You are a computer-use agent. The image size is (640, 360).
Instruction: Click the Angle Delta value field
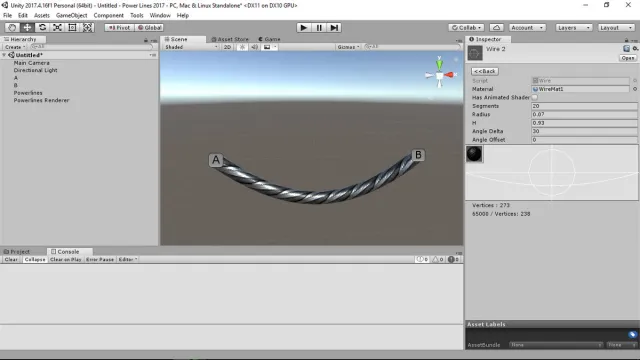584,131
